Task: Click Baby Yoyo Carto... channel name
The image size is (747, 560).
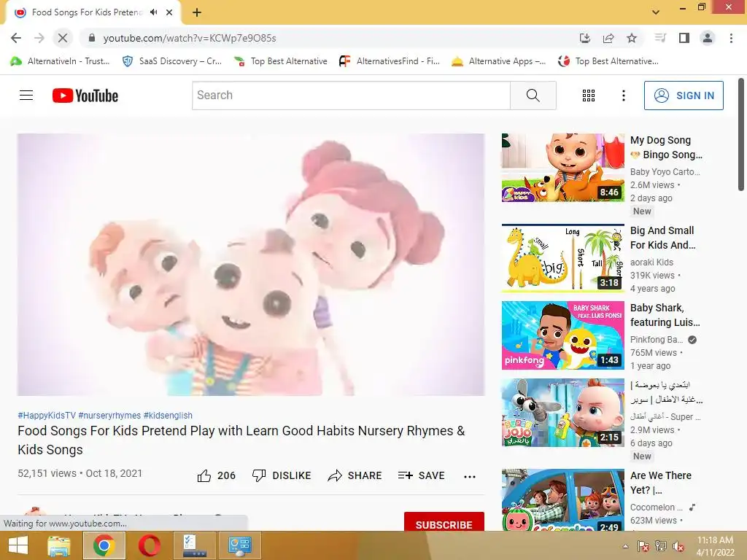Action: 665,172
